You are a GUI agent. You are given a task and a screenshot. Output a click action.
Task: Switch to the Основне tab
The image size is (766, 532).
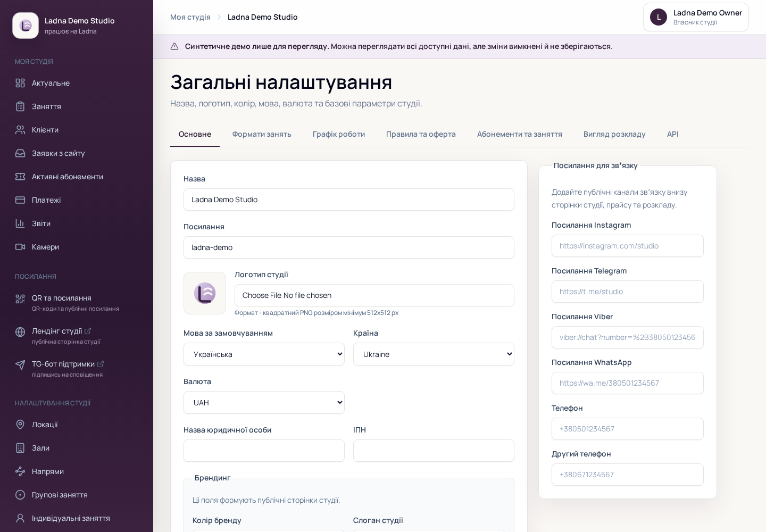tap(195, 134)
